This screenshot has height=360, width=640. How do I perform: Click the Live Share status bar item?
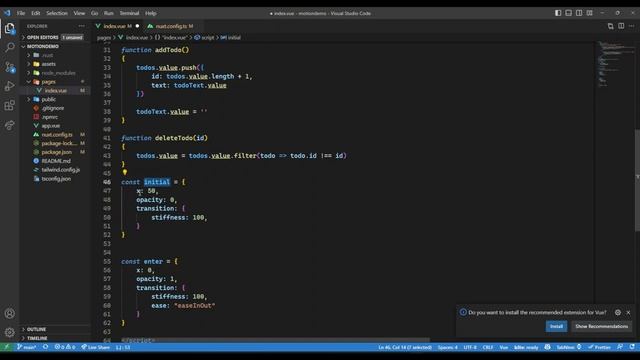[96, 347]
